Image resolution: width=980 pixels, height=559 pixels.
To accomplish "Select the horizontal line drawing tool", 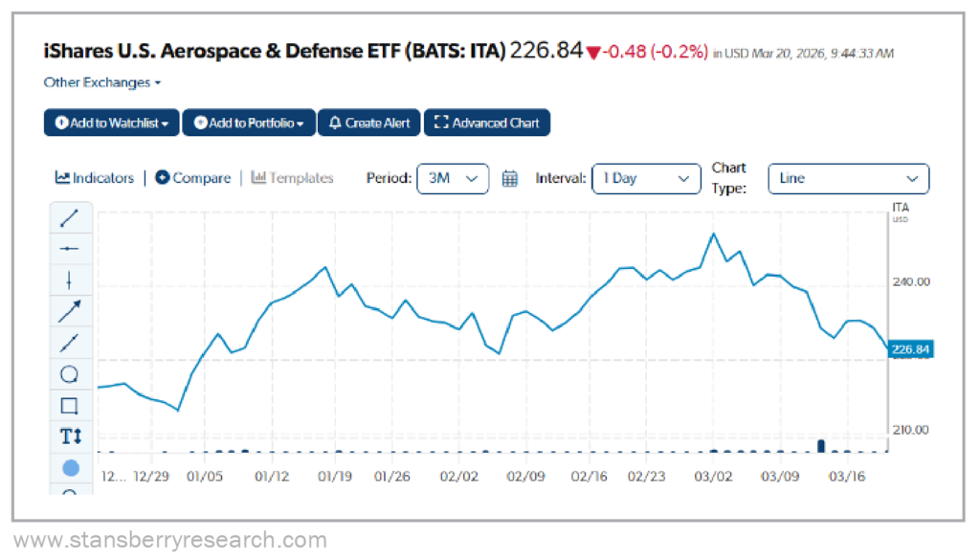I will click(x=70, y=248).
